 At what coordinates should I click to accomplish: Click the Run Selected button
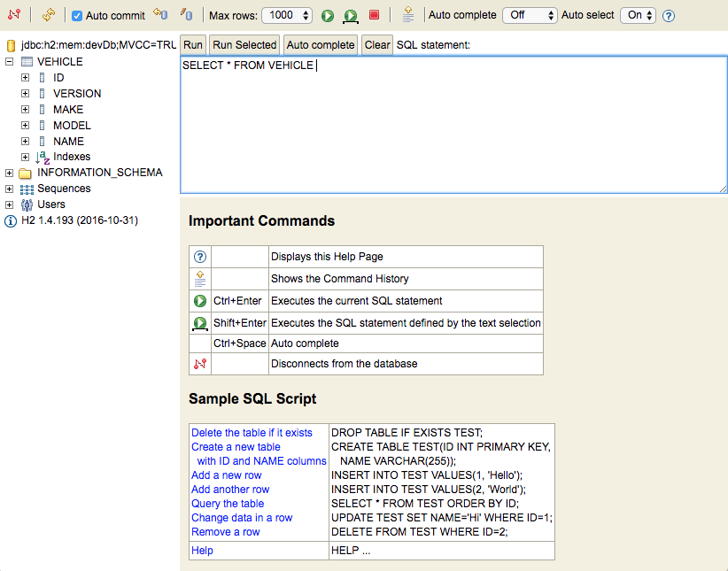[244, 45]
